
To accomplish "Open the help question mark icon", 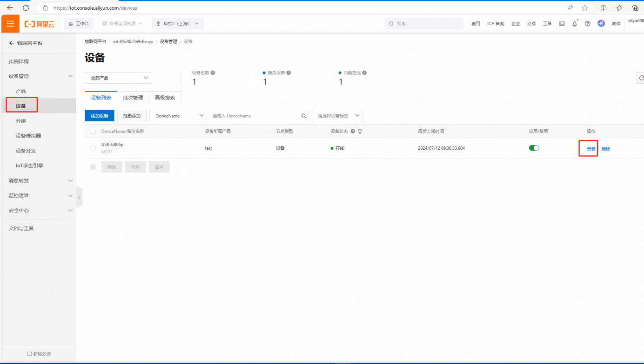I will click(588, 24).
